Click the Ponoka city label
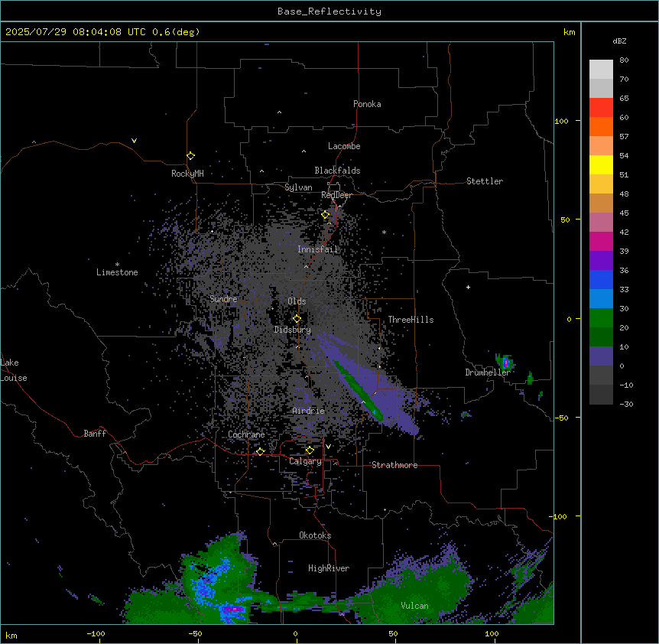Viewport: 659px width, 644px height. click(367, 104)
